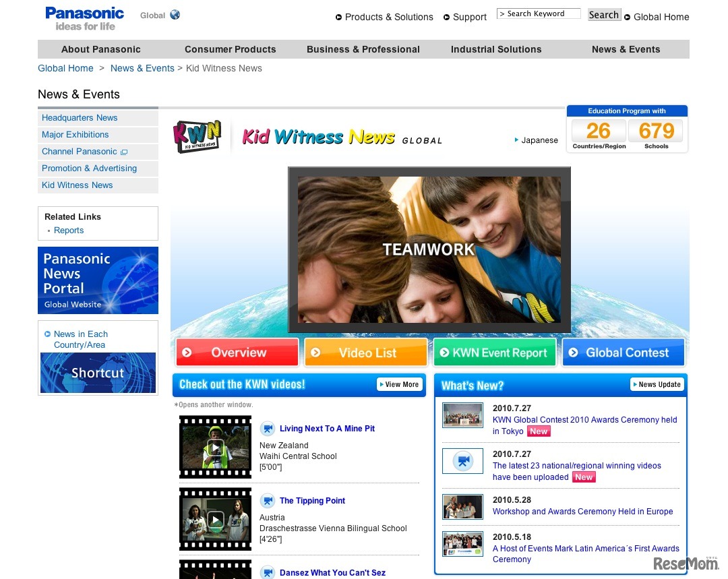Play the Living Next To A Mine Pit video
The image size is (728, 579).
coord(215,447)
